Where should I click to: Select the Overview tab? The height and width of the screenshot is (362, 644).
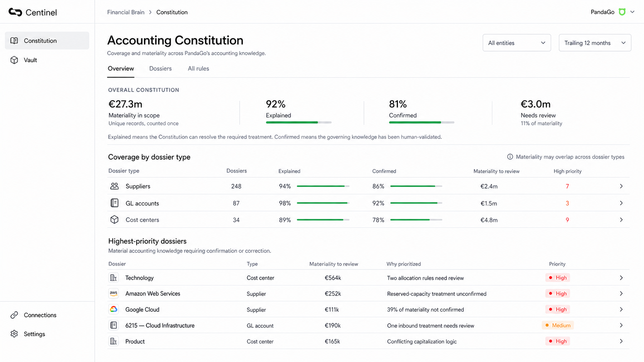(x=121, y=68)
